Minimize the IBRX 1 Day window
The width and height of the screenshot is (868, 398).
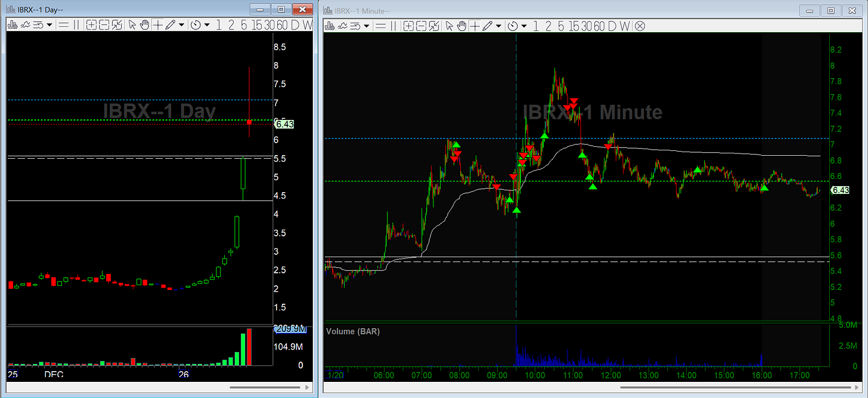[260, 10]
